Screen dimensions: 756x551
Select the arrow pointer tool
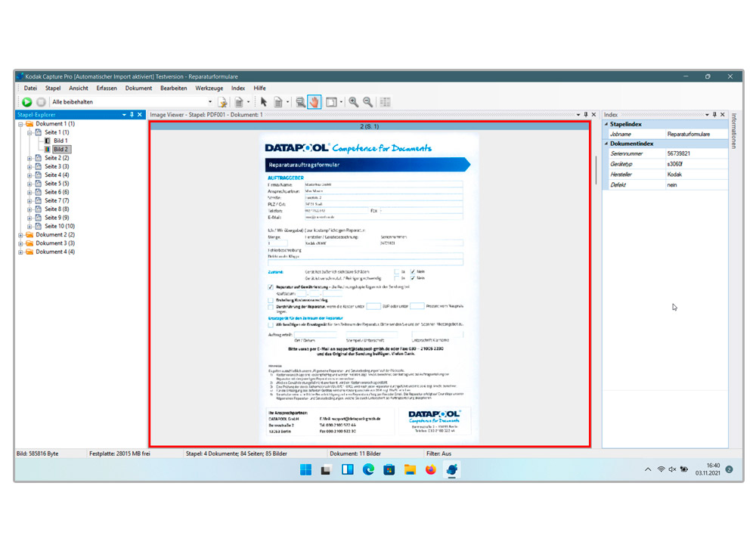coord(264,102)
